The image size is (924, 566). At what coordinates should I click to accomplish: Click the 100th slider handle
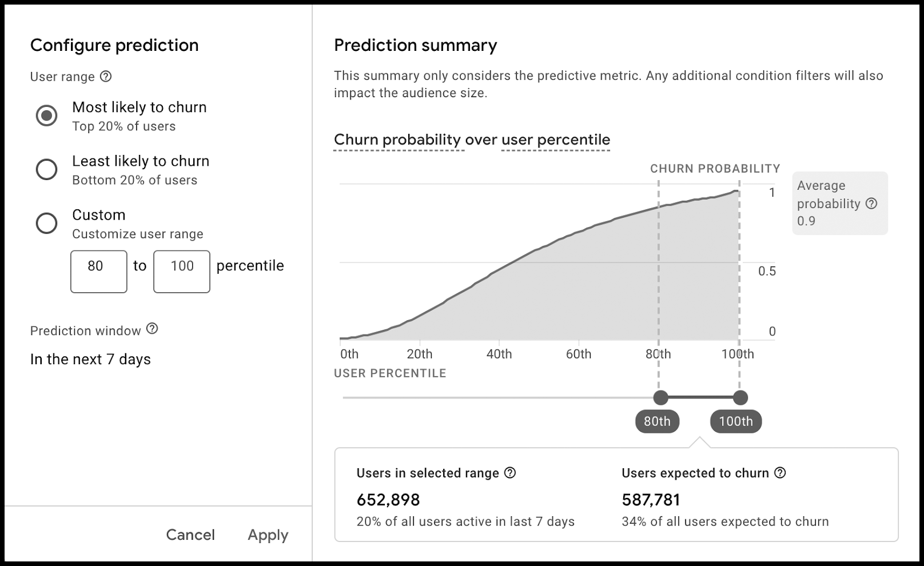point(740,397)
